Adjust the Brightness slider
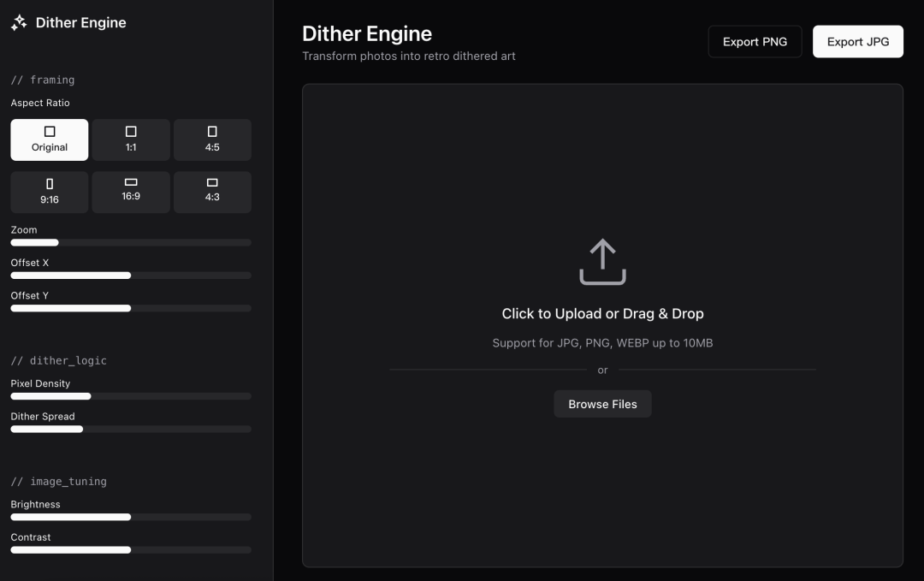The height and width of the screenshot is (581, 924). (131, 517)
